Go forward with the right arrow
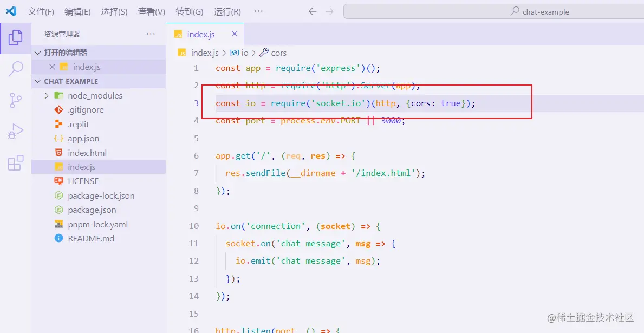 point(329,11)
